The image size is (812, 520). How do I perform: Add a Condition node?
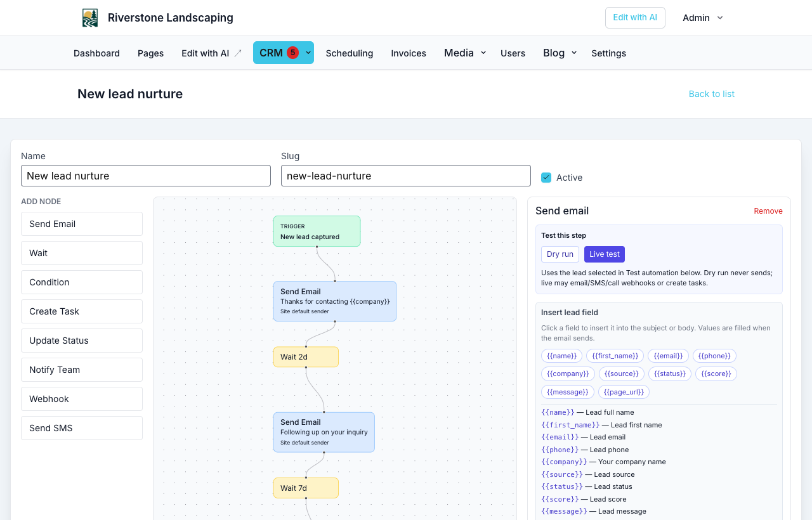coord(82,282)
